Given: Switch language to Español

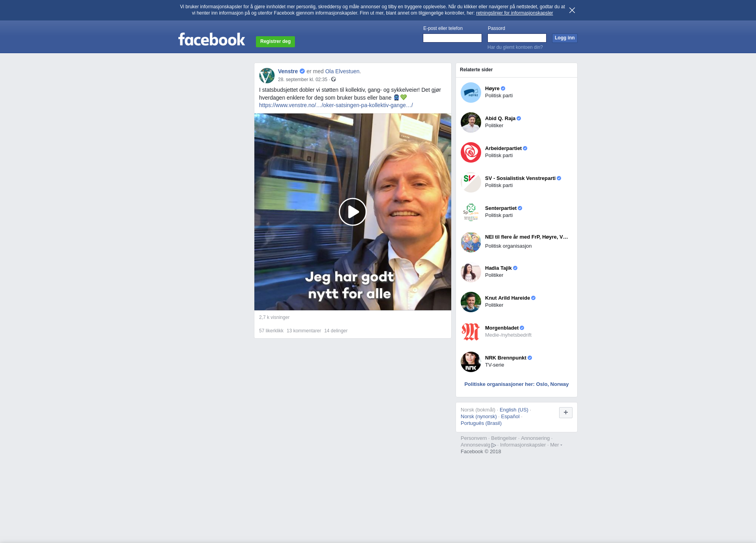Looking at the screenshot, I should pos(510,417).
